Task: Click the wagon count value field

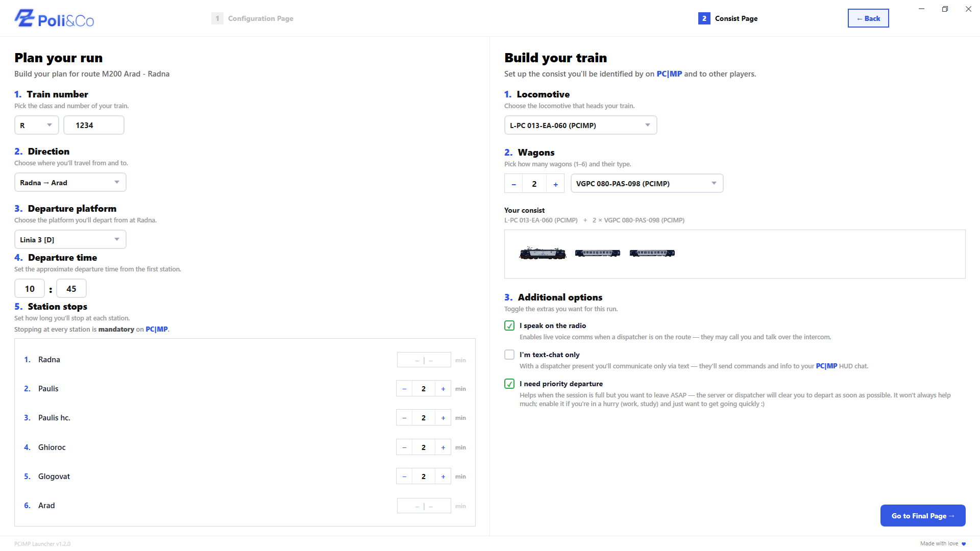Action: (534, 184)
